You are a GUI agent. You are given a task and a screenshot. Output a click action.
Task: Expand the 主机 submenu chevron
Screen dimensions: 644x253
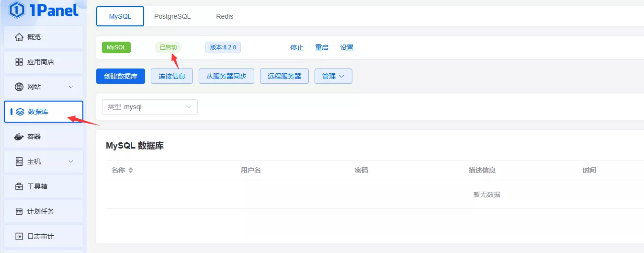pyautogui.click(x=71, y=161)
